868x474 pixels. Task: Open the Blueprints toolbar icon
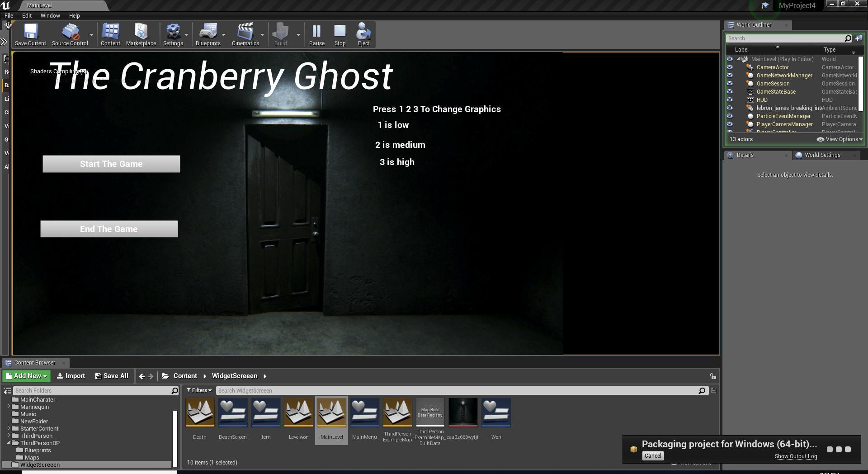point(208,34)
